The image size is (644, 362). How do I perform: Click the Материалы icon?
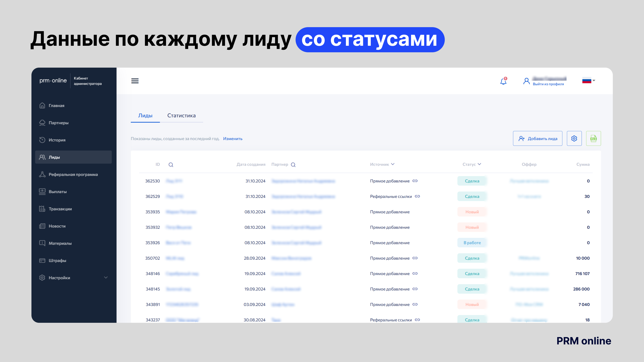[42, 243]
